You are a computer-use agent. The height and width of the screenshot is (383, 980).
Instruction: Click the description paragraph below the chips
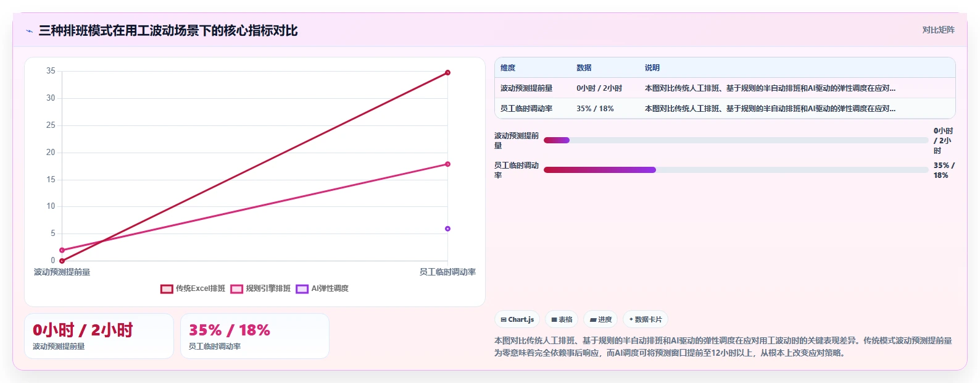pyautogui.click(x=723, y=347)
